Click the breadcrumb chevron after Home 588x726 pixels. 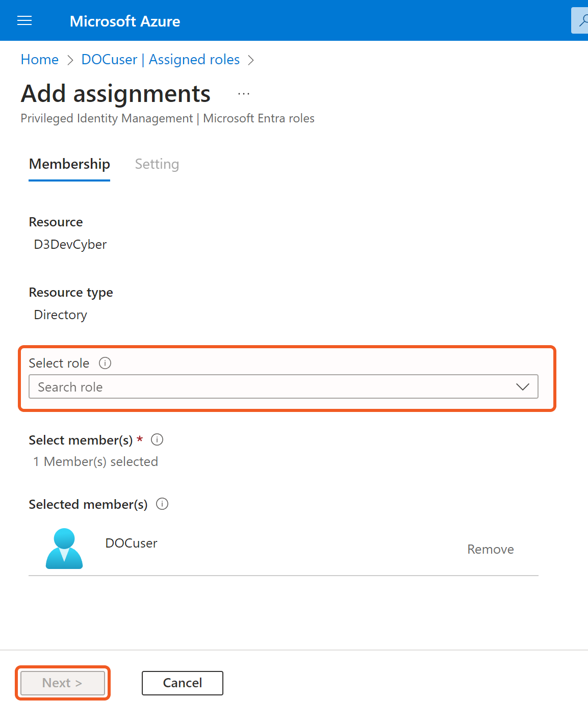[x=70, y=60]
